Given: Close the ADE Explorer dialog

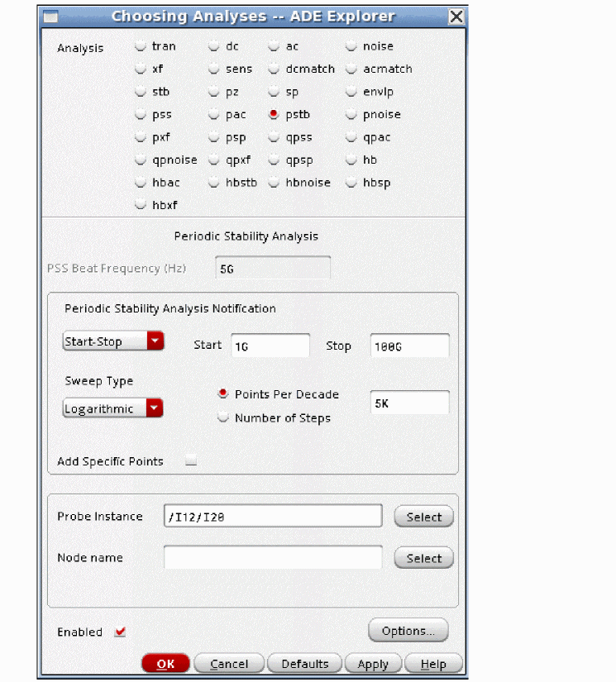Looking at the screenshot, I should click(456, 17).
